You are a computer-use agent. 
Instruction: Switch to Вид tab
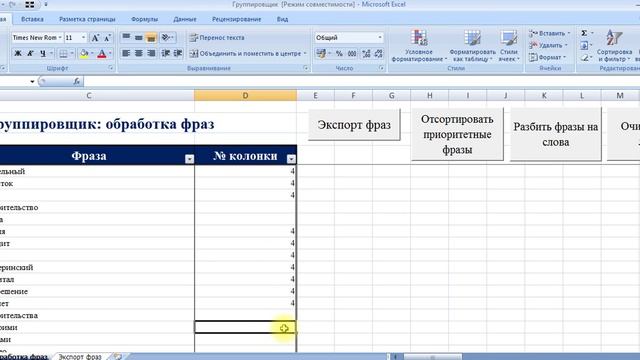point(282,19)
